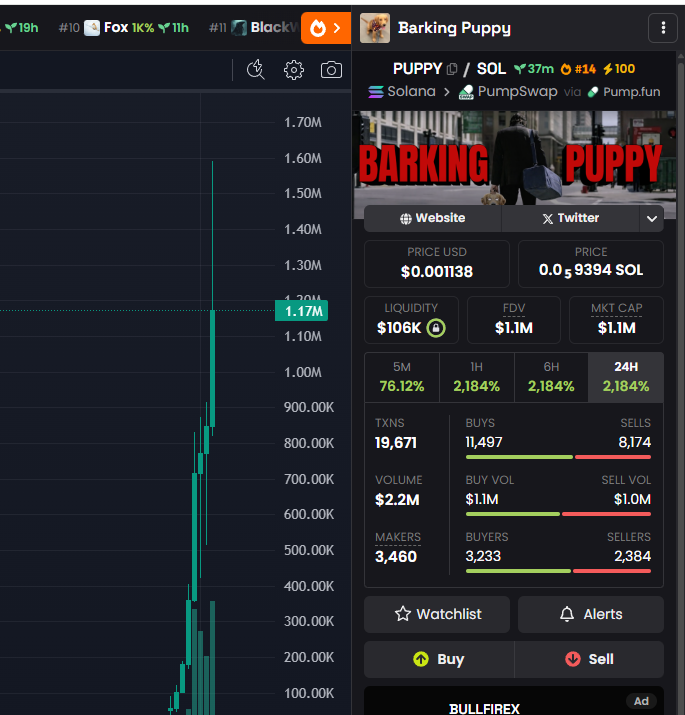
Task: Click the Watchlist star icon
Action: click(403, 614)
